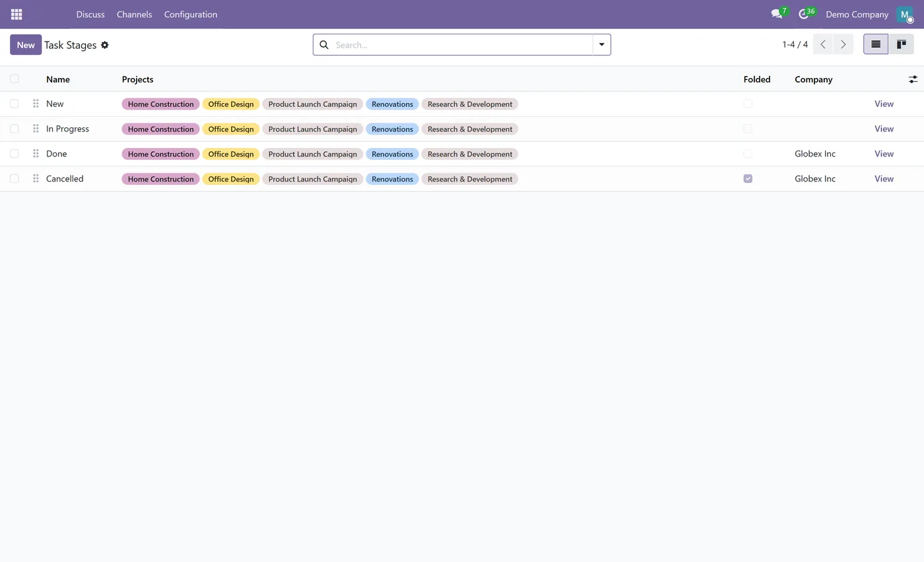Grab the drag handle of Done row
This screenshot has height=562, width=924.
[36, 154]
